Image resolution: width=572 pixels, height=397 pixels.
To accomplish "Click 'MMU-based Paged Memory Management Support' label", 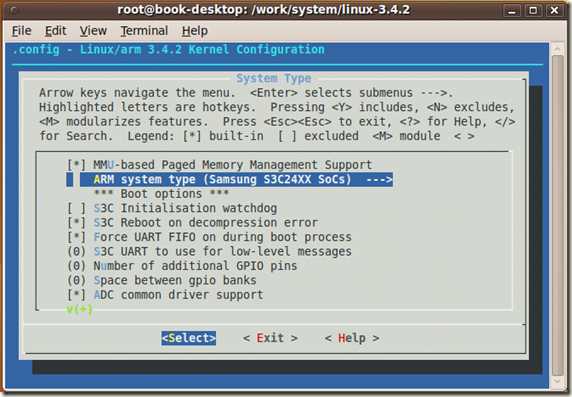I will (233, 165).
